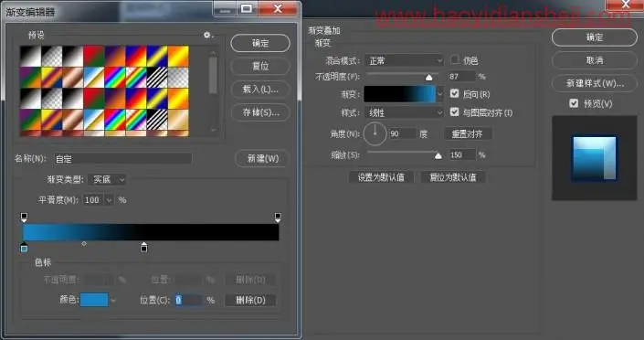
Task: Open the 渐变类型 dropdown showing 实底
Action: (x=107, y=180)
